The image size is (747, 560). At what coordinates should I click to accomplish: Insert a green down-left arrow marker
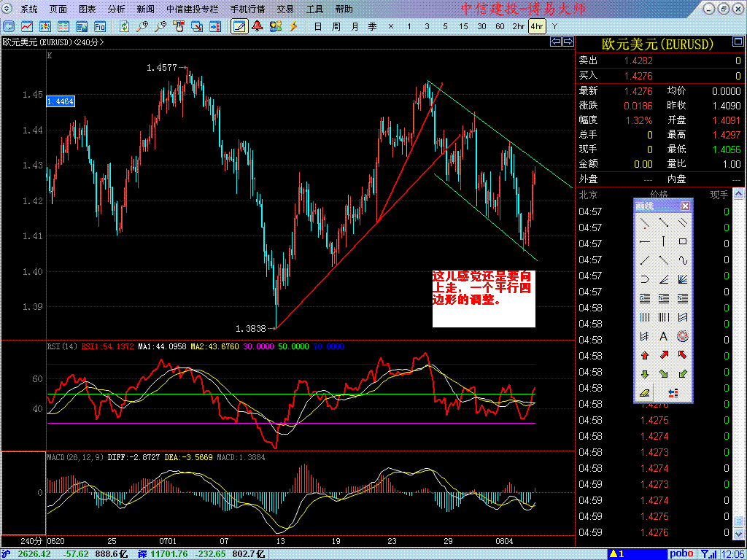(x=682, y=374)
